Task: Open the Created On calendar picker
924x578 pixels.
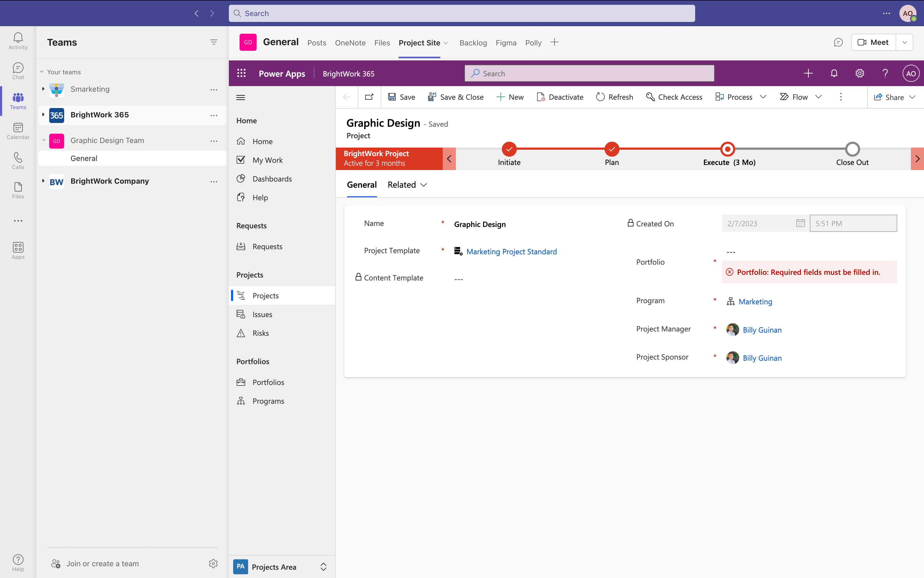Action: tap(800, 223)
